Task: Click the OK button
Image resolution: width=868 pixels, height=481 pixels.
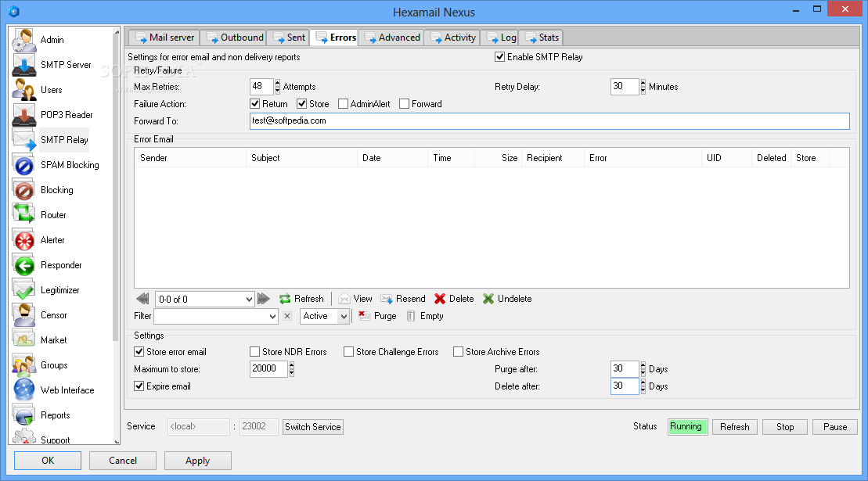Action: [x=48, y=461]
